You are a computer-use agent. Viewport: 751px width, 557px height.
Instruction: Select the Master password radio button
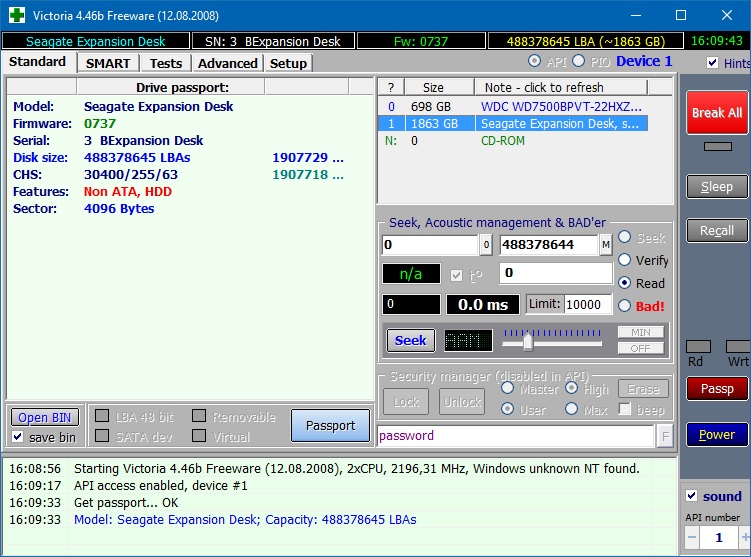tap(507, 388)
